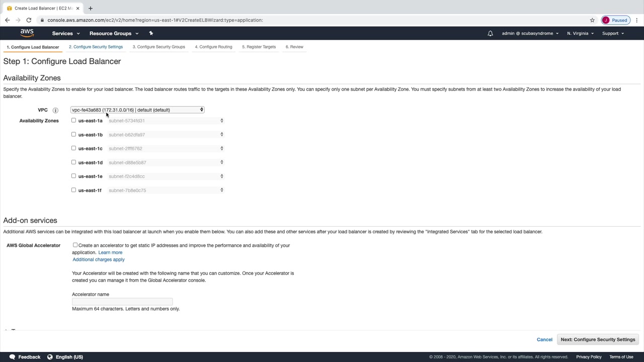
Task: Enable Create an accelerator checkbox
Action: click(x=75, y=245)
